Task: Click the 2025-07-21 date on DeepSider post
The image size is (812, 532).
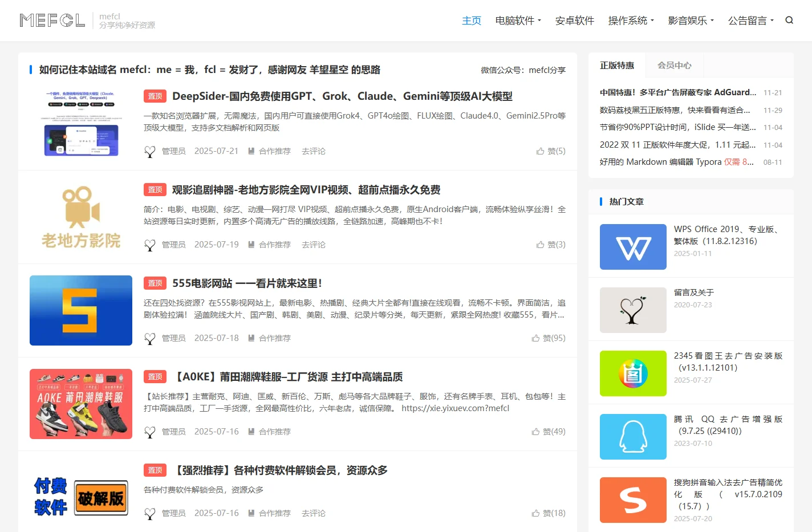Action: point(216,151)
